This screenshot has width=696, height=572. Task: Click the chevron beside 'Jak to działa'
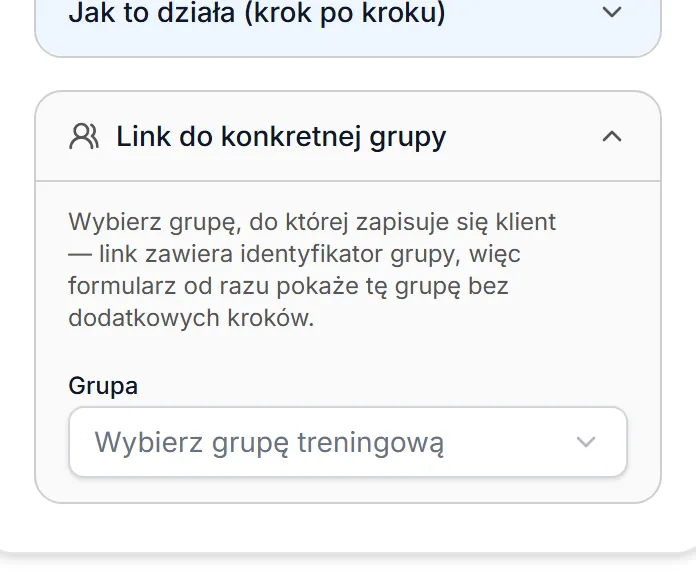click(x=612, y=12)
